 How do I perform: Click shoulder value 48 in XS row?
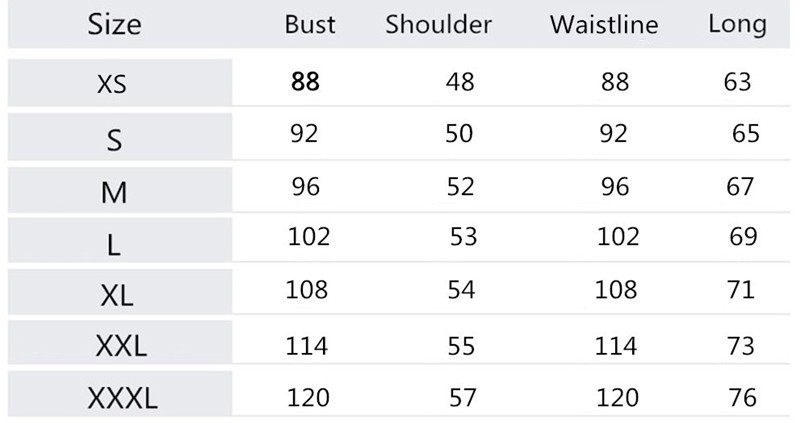[x=459, y=82]
